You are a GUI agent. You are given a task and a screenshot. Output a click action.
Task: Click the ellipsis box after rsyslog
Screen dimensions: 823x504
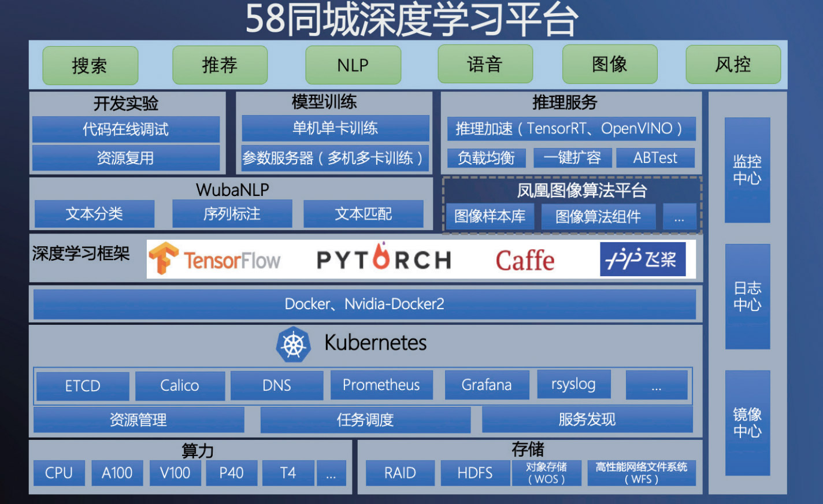pyautogui.click(x=657, y=385)
